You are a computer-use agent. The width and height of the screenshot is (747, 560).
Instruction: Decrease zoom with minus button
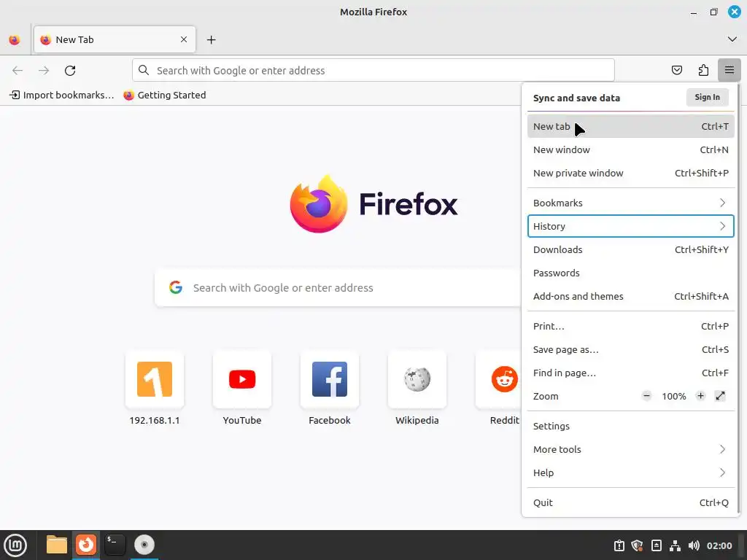click(x=646, y=396)
